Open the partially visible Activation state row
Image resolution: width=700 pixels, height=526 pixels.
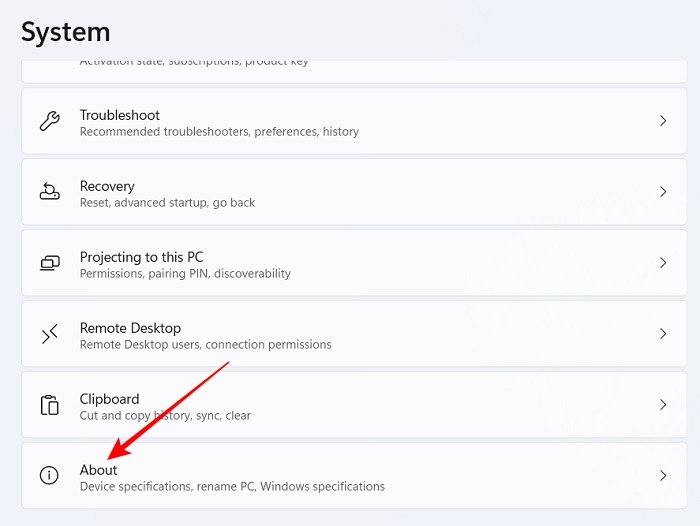194,63
